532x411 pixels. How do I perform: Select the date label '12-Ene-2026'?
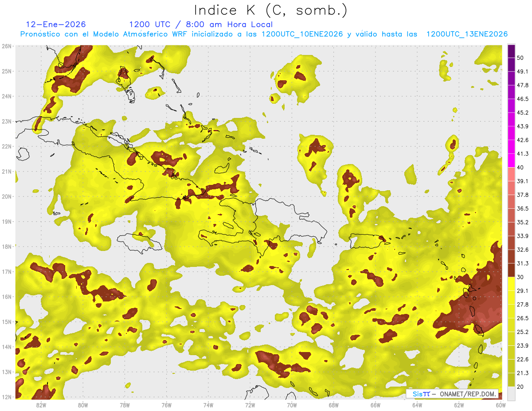56,24
